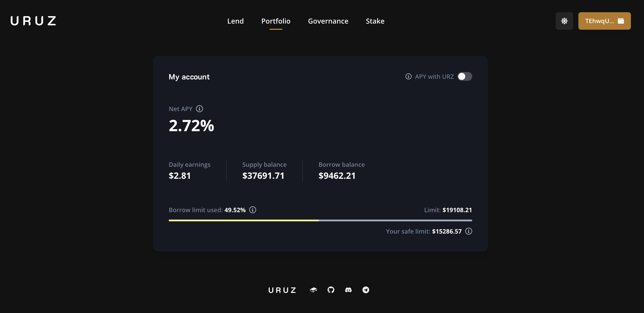Switch to the Governance tab
The image size is (644, 313).
pyautogui.click(x=328, y=21)
